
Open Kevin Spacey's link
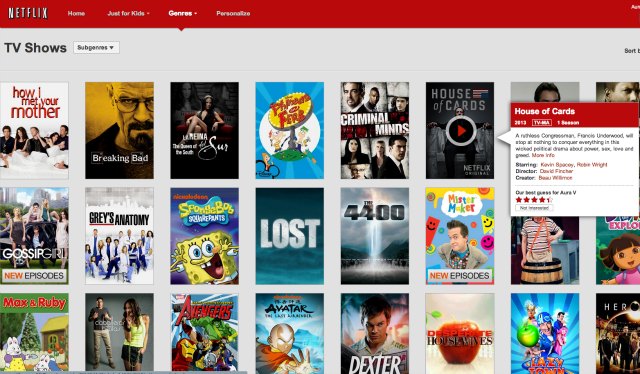tap(557, 165)
